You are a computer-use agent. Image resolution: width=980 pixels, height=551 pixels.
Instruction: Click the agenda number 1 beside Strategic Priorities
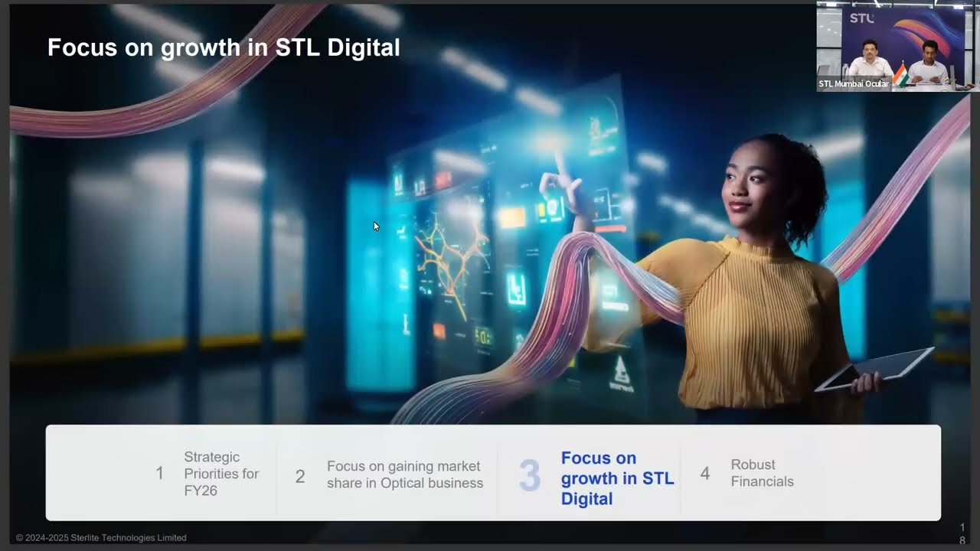pyautogui.click(x=160, y=474)
